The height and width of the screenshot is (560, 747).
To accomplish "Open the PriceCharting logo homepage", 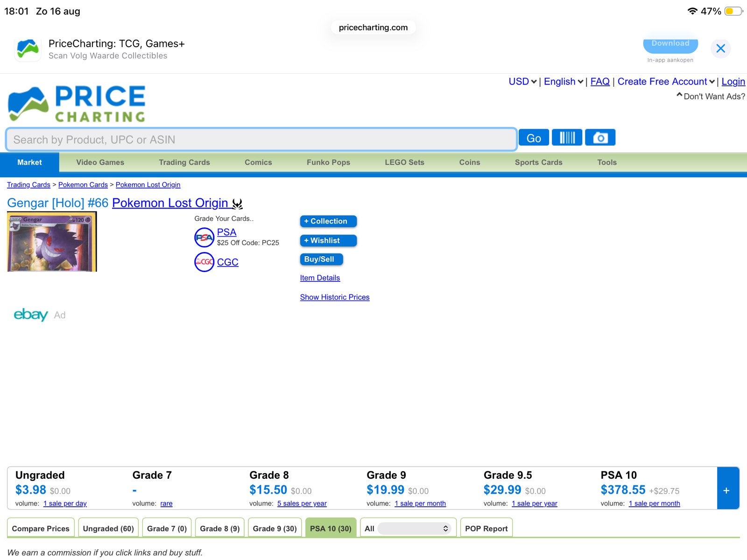I will [77, 104].
